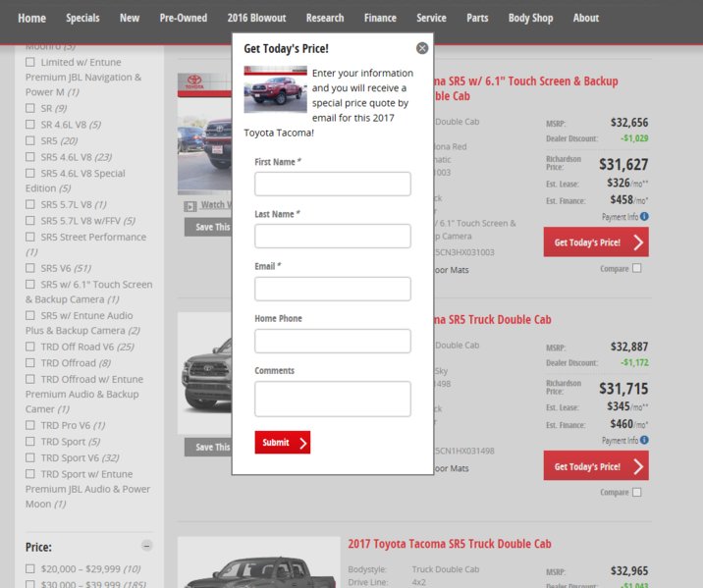Open Tacoma SR5 w/ 6.1" Touch Screen listing title
The width and height of the screenshot is (703, 588).
(x=525, y=88)
